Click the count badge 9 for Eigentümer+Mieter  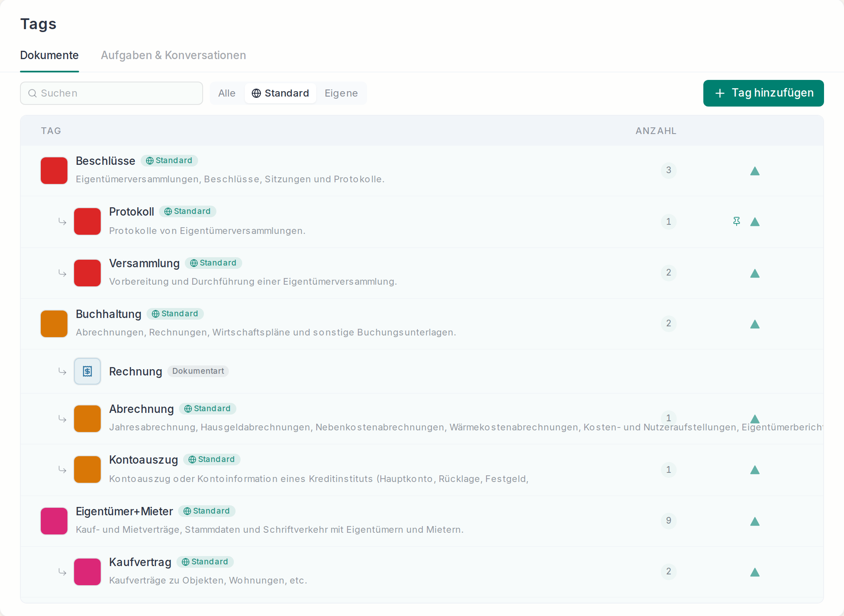coord(669,521)
